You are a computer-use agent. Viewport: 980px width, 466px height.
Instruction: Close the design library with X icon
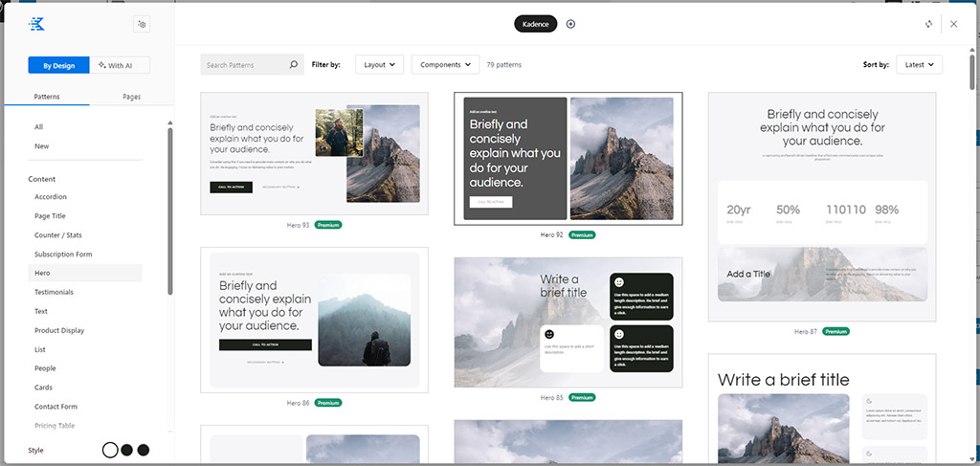(953, 24)
